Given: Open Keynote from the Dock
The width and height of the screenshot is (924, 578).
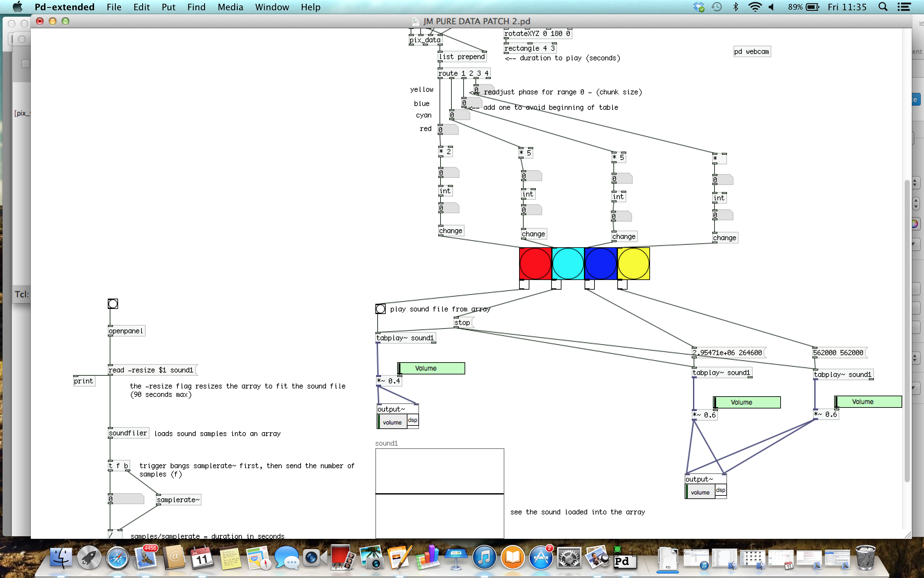Looking at the screenshot, I should click(456, 558).
